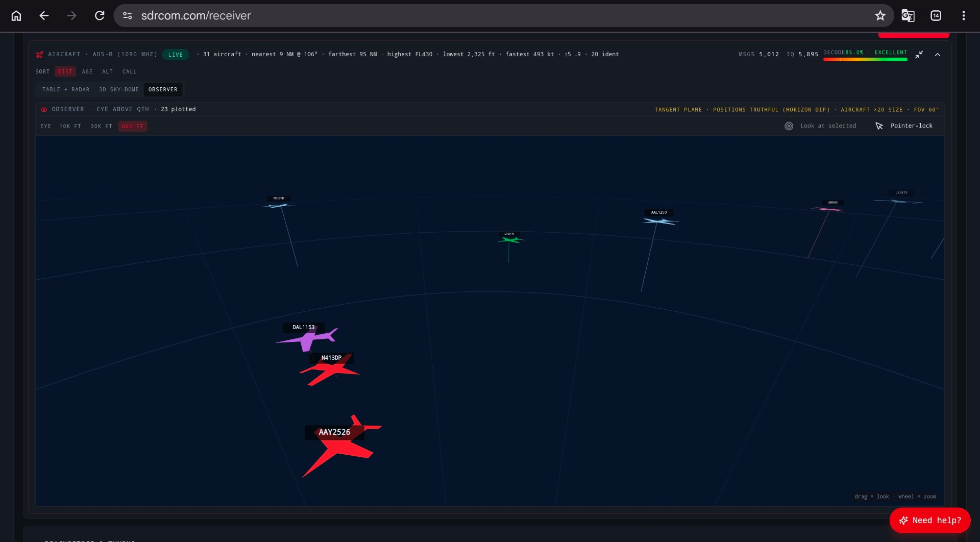Set observer height to 10K FT

[70, 127]
